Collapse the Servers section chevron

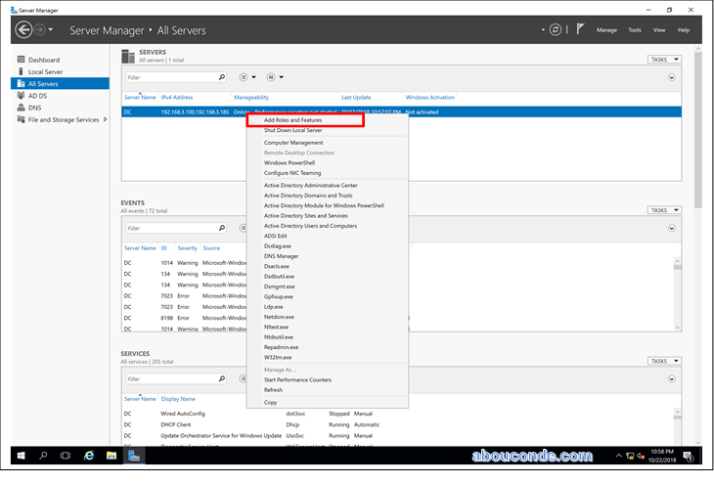671,77
